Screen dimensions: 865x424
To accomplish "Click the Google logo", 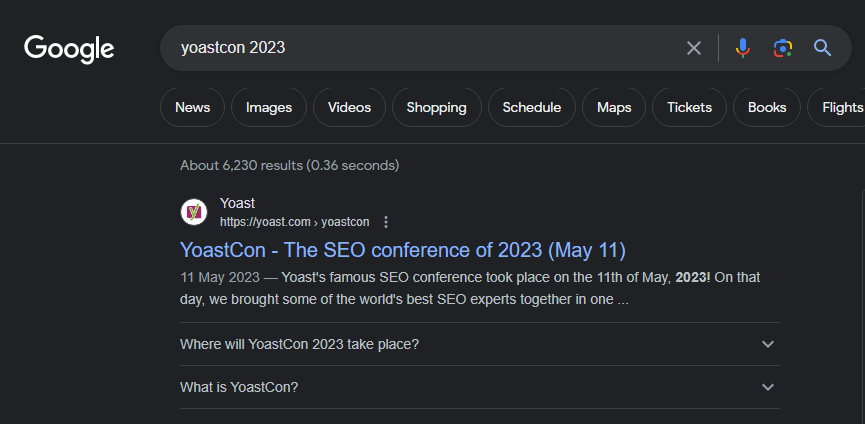I will 69,48.
